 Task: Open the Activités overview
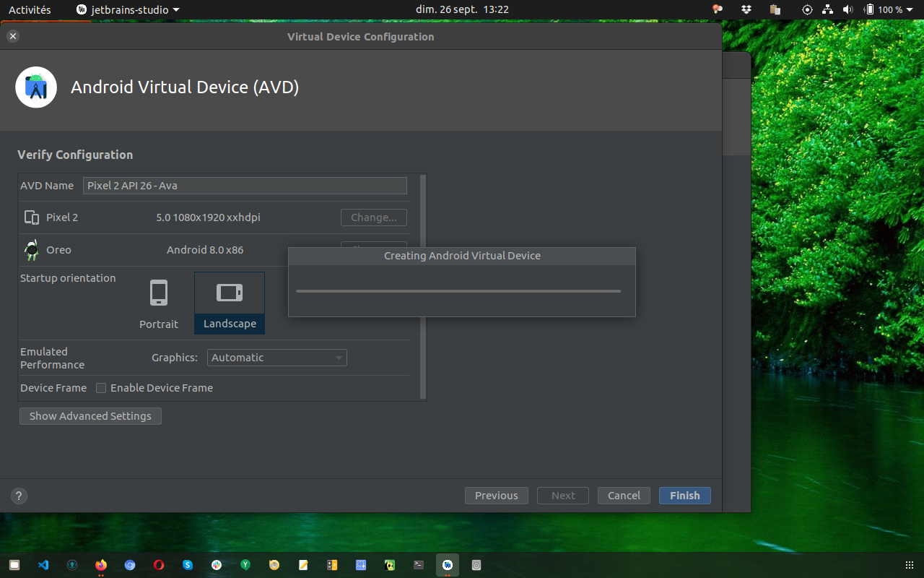pos(30,9)
